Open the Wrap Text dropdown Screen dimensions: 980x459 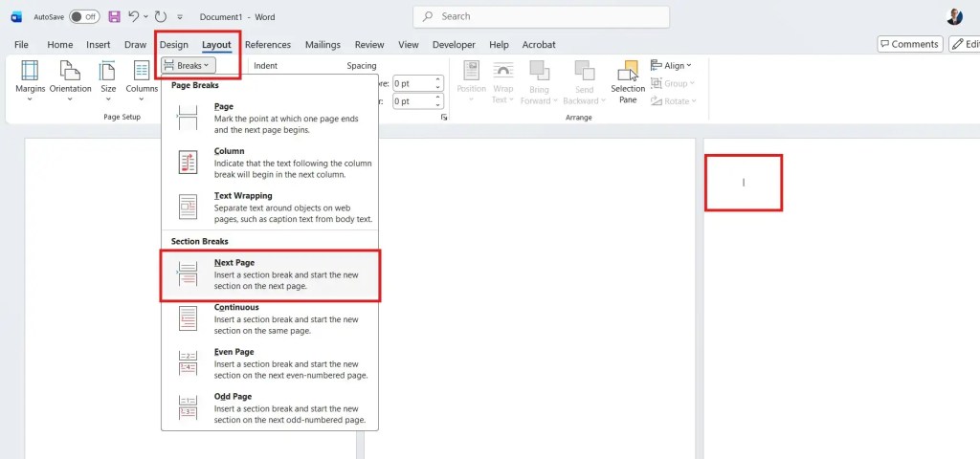click(502, 81)
